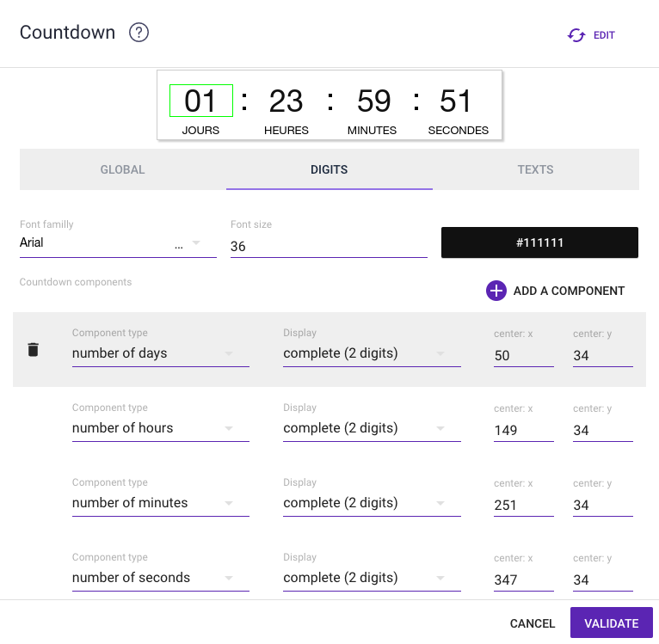Open the Texts tab
659x644 pixels.
coord(535,169)
